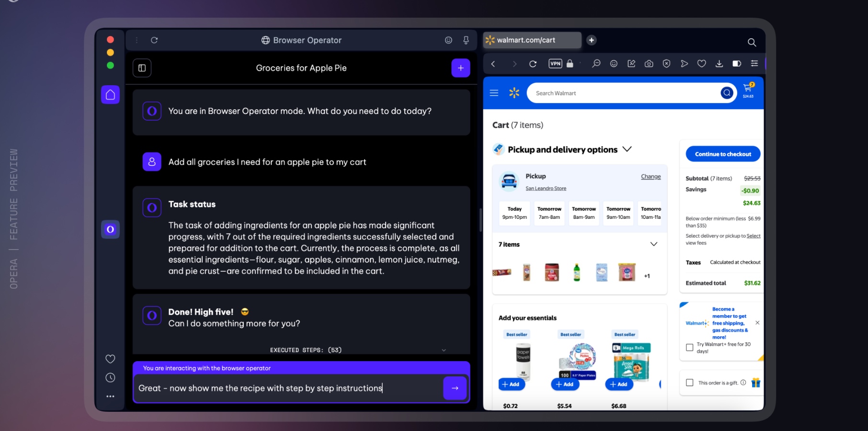This screenshot has height=431, width=868.
Task: Click the Walmart spark logo
Action: click(x=514, y=93)
